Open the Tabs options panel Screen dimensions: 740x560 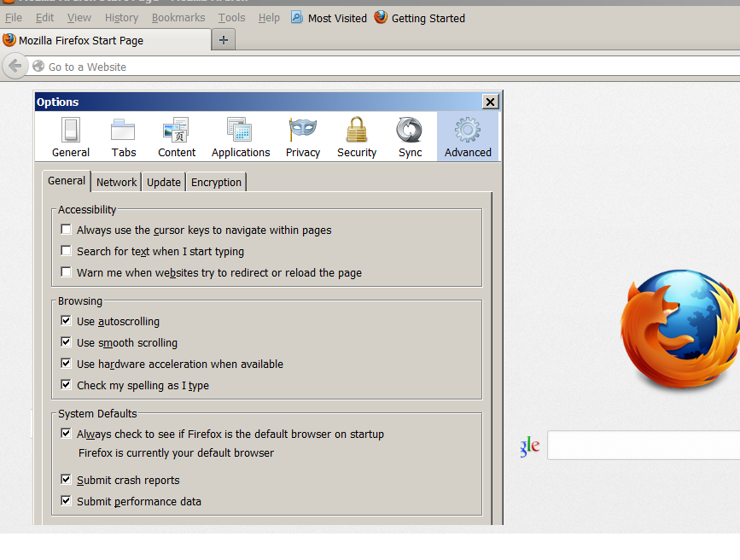click(x=124, y=137)
